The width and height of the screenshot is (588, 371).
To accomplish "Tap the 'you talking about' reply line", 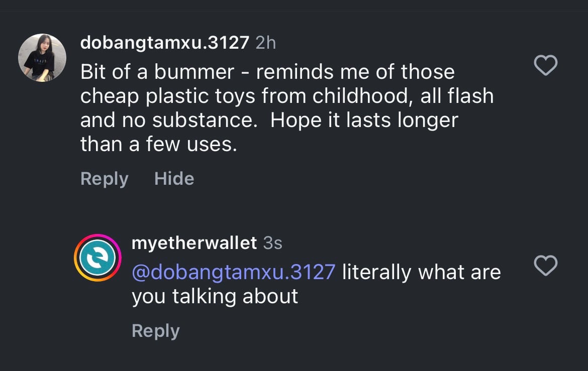I will pyautogui.click(x=215, y=296).
